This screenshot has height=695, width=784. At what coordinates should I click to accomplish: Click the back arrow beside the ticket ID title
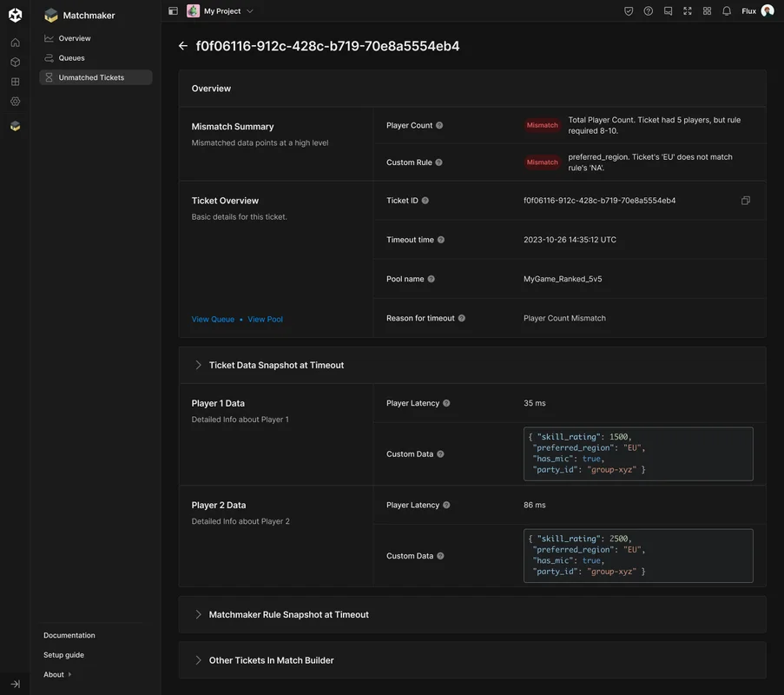[x=183, y=46]
